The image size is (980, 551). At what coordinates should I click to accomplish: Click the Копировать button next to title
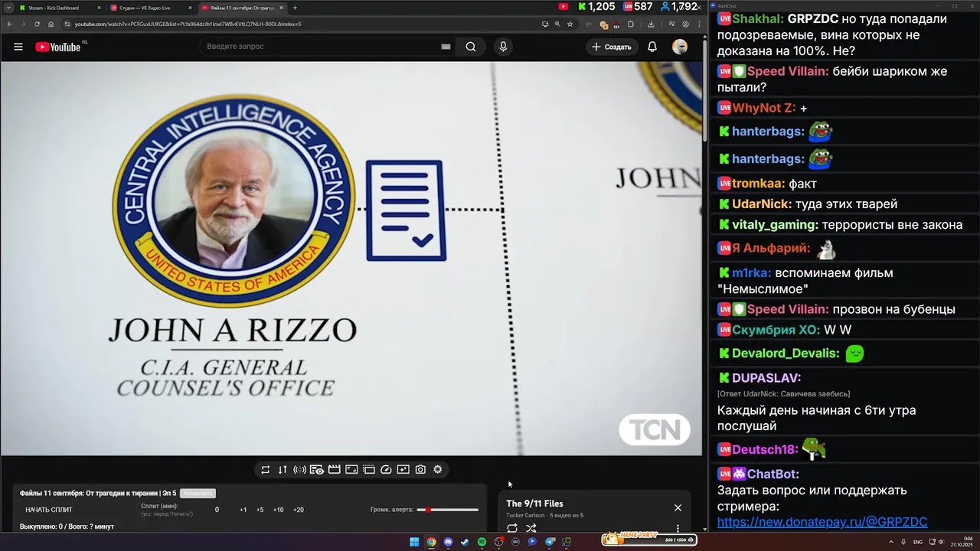[198, 494]
